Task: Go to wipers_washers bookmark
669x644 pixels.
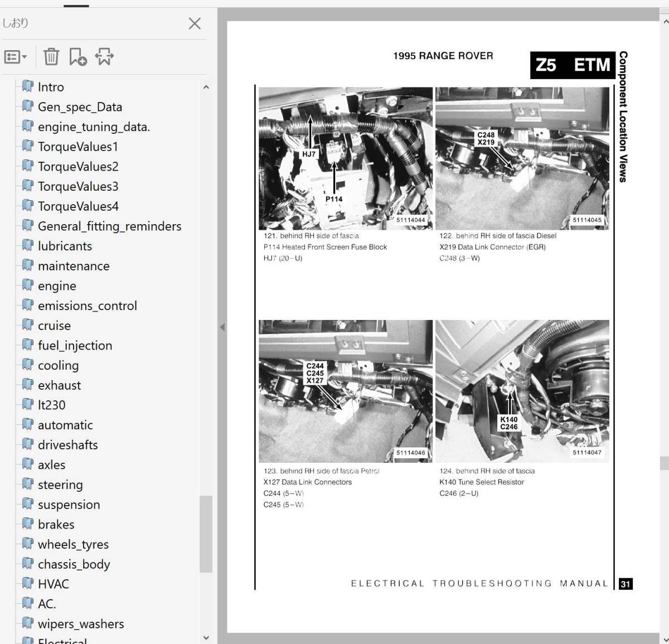Action: (81, 624)
